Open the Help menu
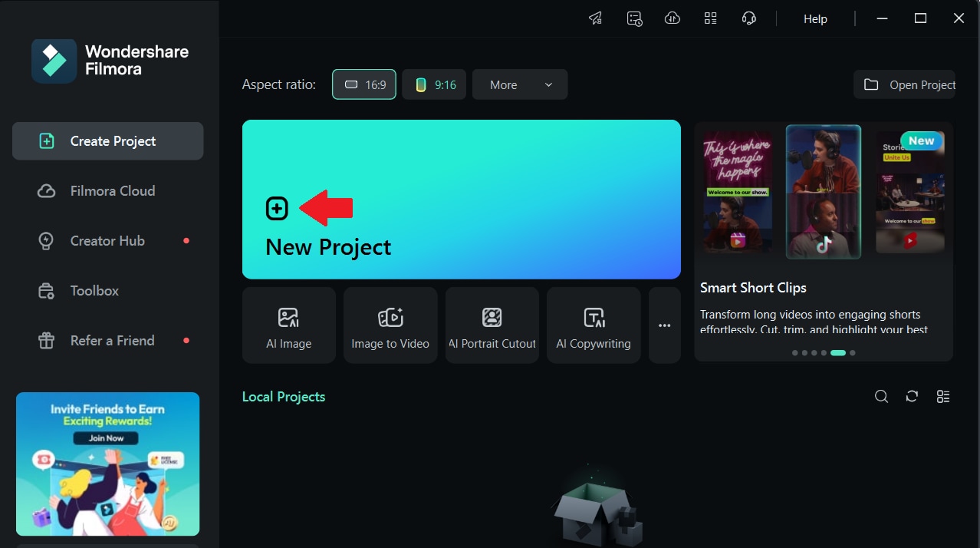Viewport: 980px width, 548px height. click(815, 19)
